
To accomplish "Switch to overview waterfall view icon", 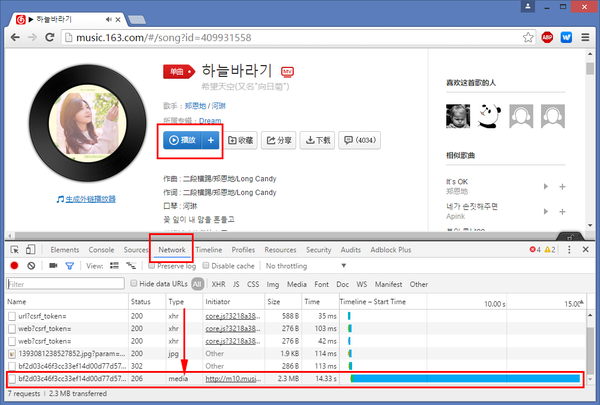I will point(131,266).
